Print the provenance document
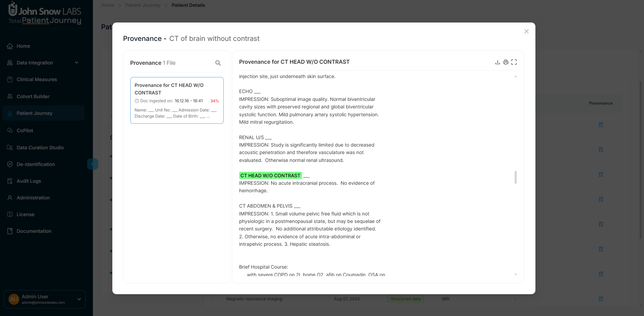 (x=506, y=62)
